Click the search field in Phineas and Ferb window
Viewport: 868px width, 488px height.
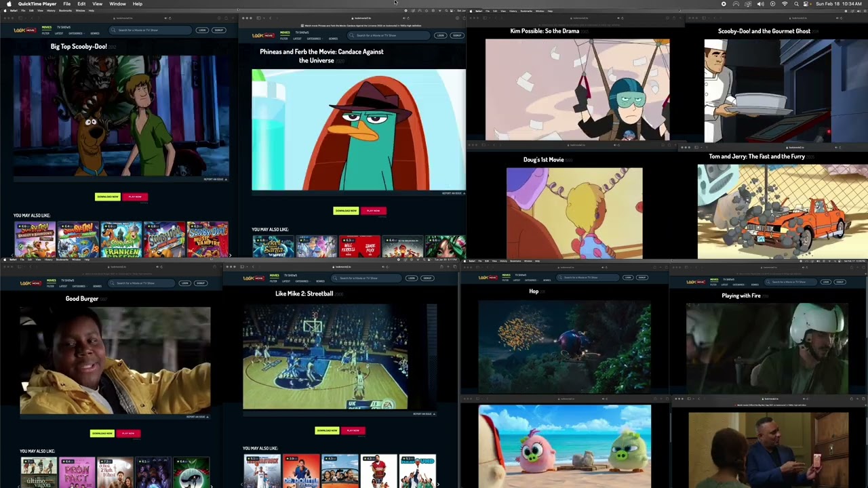390,35
